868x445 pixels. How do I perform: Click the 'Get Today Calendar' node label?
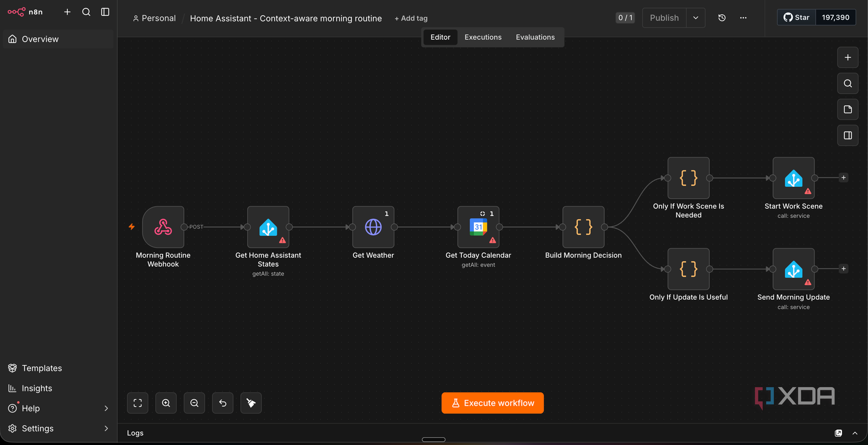tap(478, 255)
